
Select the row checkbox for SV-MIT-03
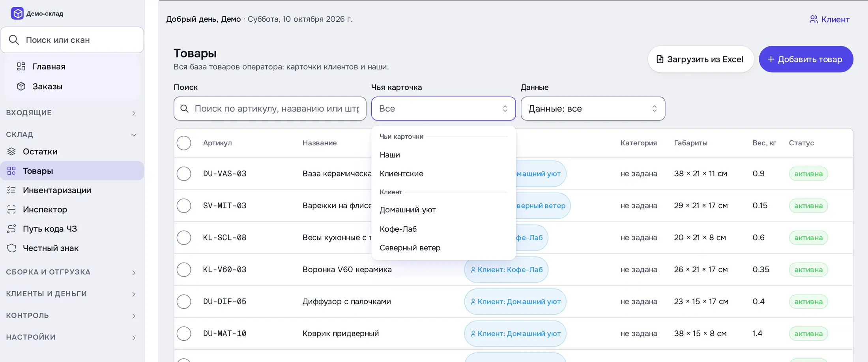[184, 206]
